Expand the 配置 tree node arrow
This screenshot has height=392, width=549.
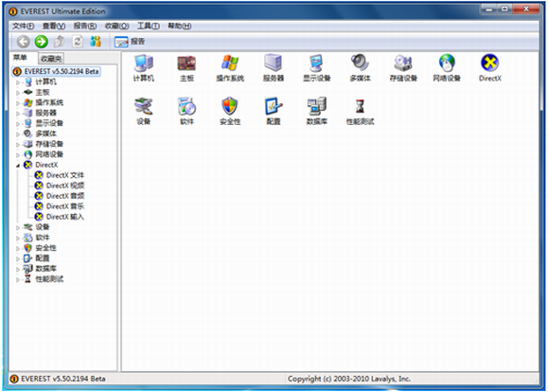click(18, 258)
